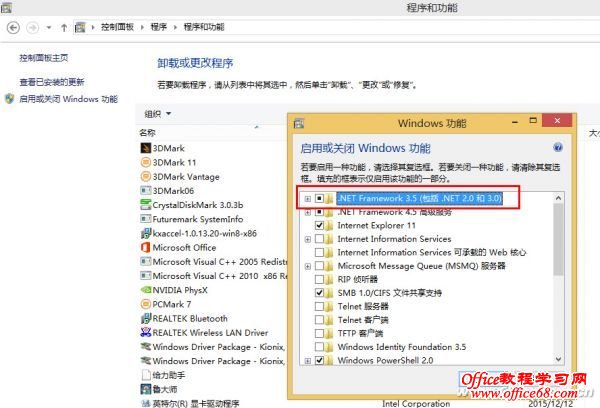Click the 3DMark program icon
Screen dimensions: 600x408
pos(145,148)
